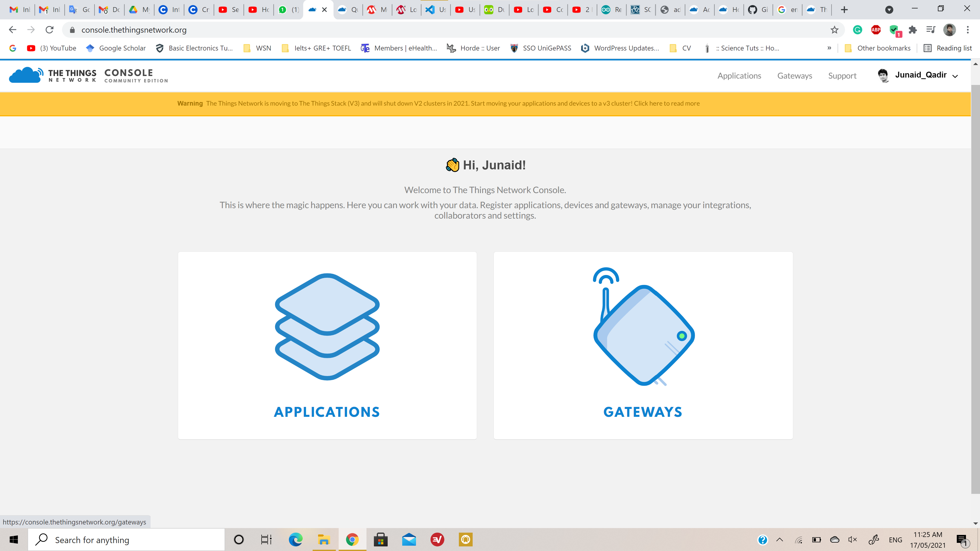
Task: Open the (3) YouTube bookmark
Action: (52, 48)
